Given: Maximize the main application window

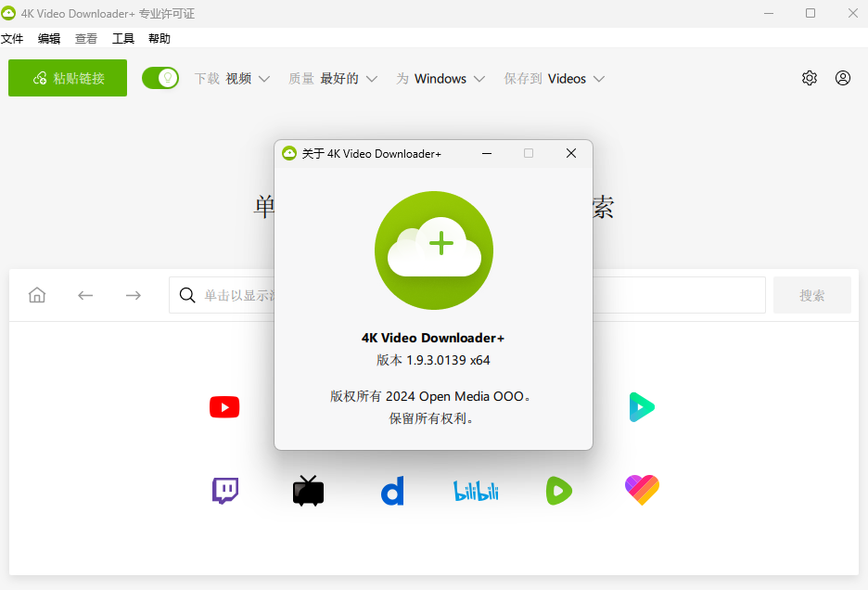Looking at the screenshot, I should [x=811, y=13].
